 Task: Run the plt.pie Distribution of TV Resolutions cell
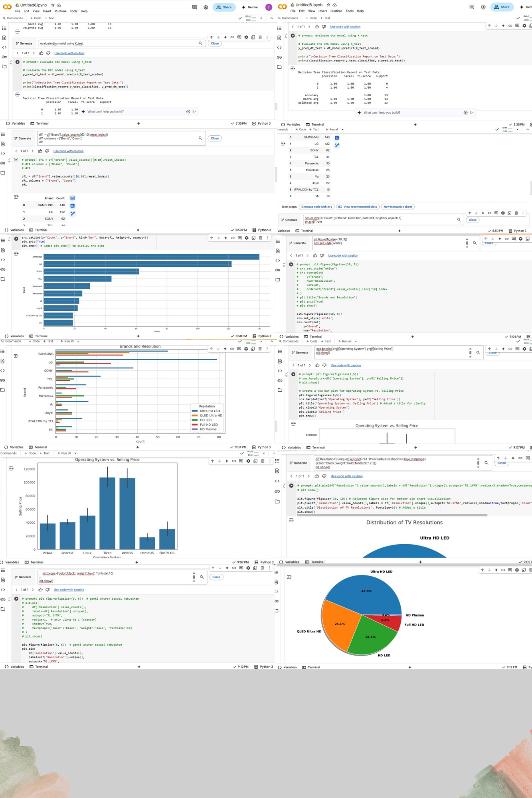coord(291,486)
